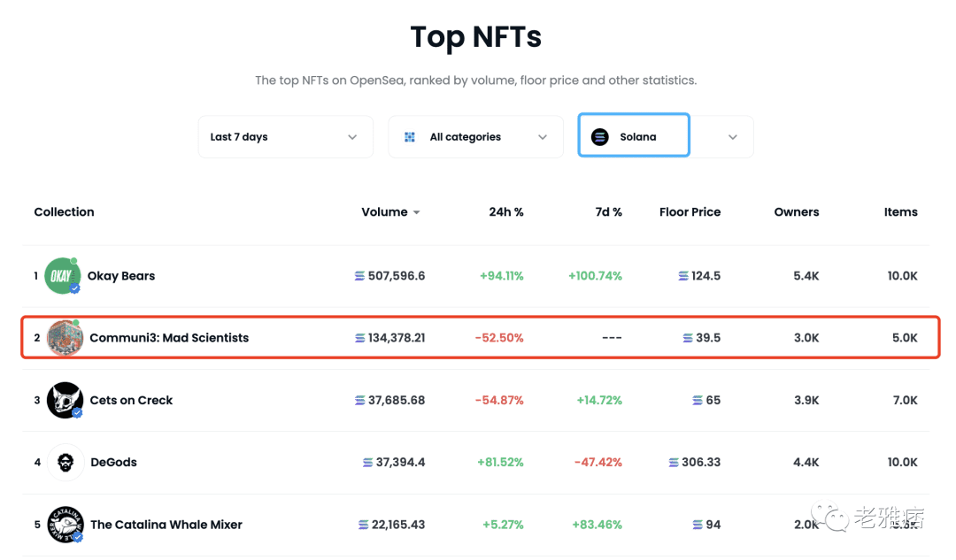Image resolution: width=956 pixels, height=560 pixels.
Task: Click the verified badge on Okay Bears
Action: point(75,288)
